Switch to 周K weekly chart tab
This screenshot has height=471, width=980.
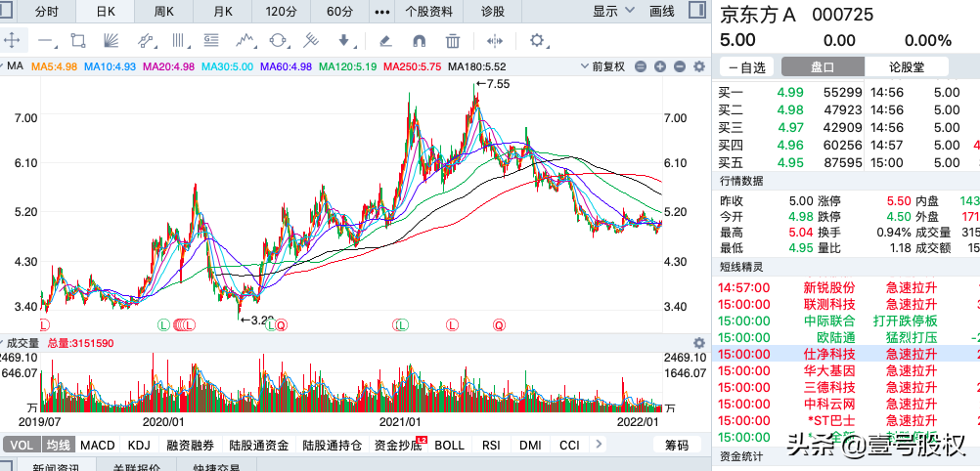[163, 12]
